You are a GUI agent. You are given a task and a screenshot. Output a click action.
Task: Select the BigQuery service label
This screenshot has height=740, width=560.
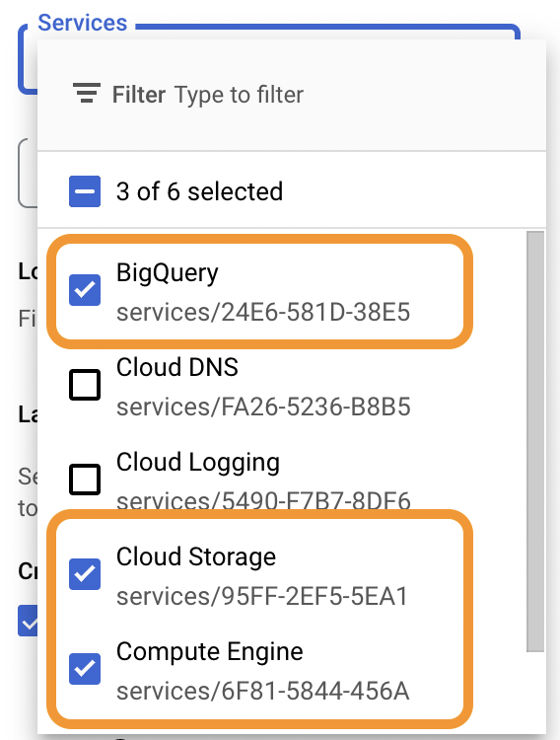pos(167,273)
